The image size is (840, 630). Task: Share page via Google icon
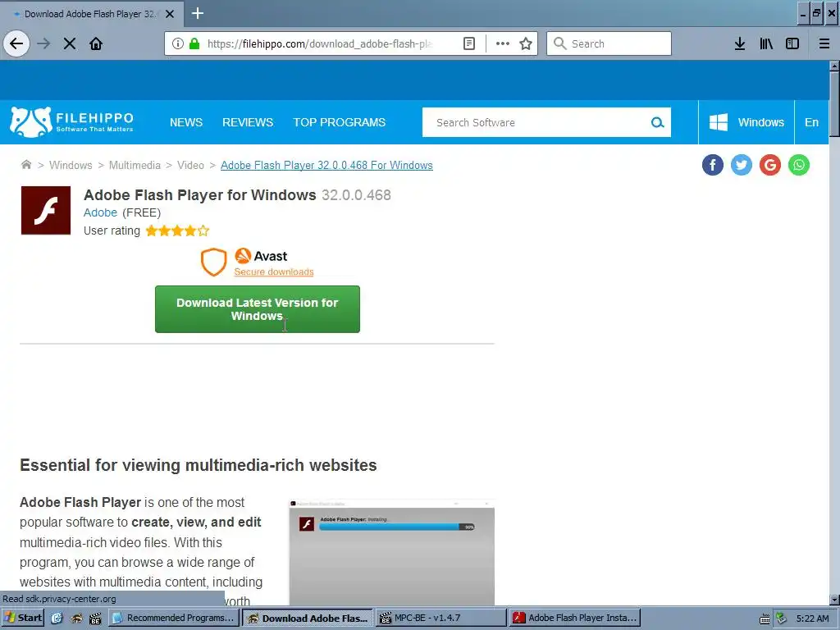(769, 165)
